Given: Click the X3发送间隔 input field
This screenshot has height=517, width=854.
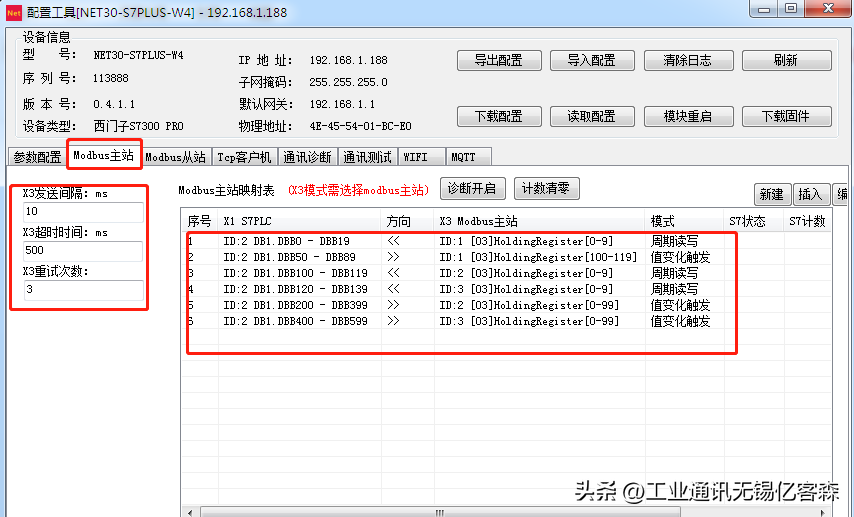Looking at the screenshot, I should (x=83, y=212).
